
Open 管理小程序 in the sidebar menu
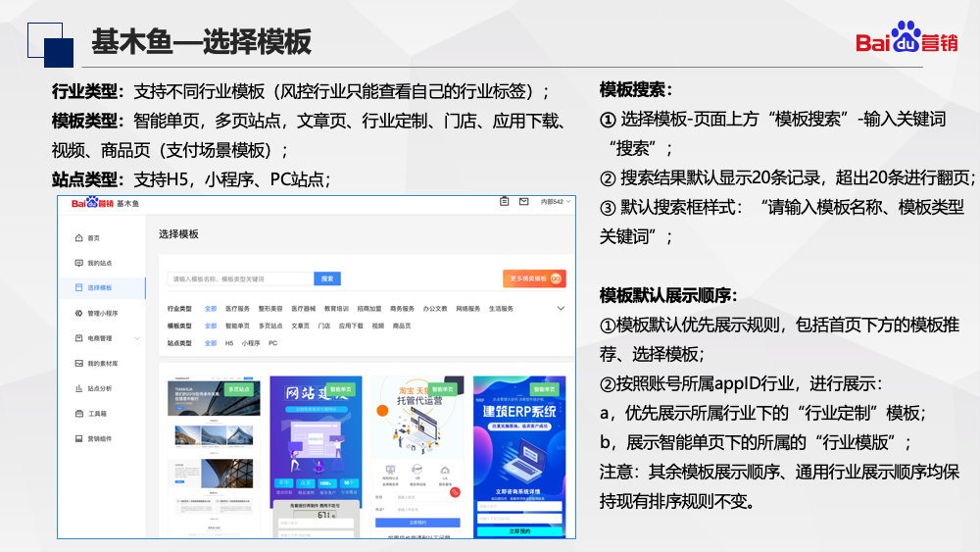tap(103, 313)
